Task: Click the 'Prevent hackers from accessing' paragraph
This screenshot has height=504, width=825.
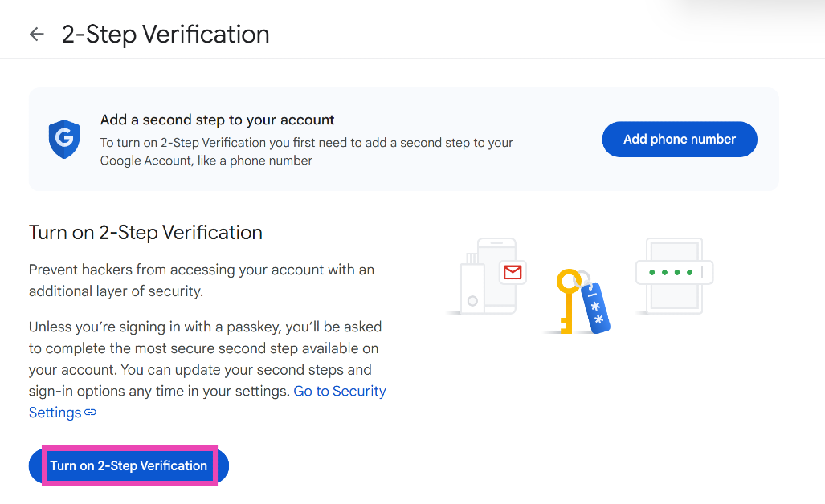Action: [x=201, y=280]
